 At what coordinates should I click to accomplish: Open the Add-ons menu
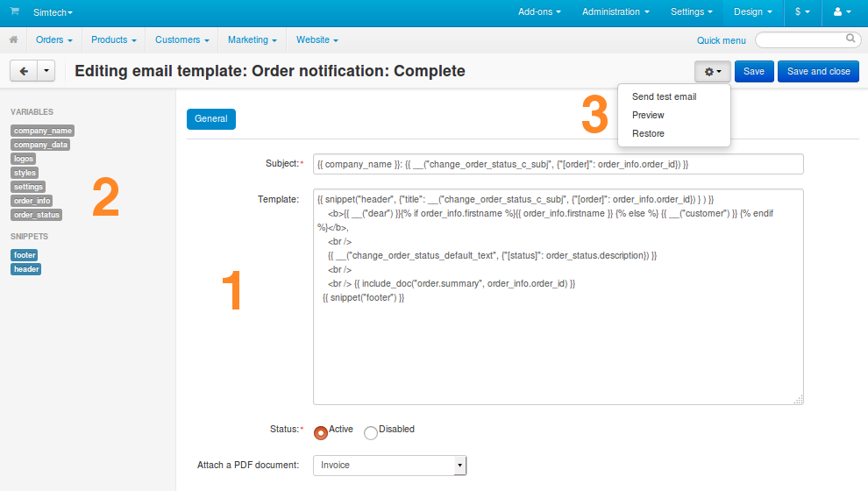539,11
